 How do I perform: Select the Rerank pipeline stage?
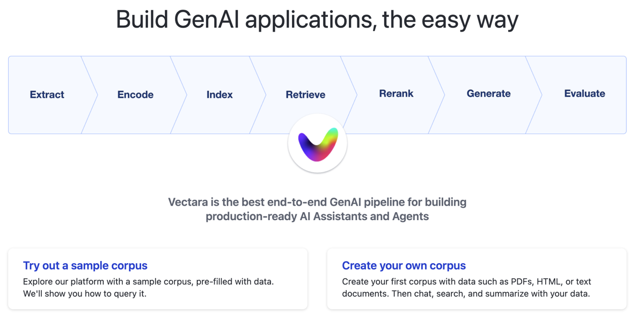coord(397,93)
